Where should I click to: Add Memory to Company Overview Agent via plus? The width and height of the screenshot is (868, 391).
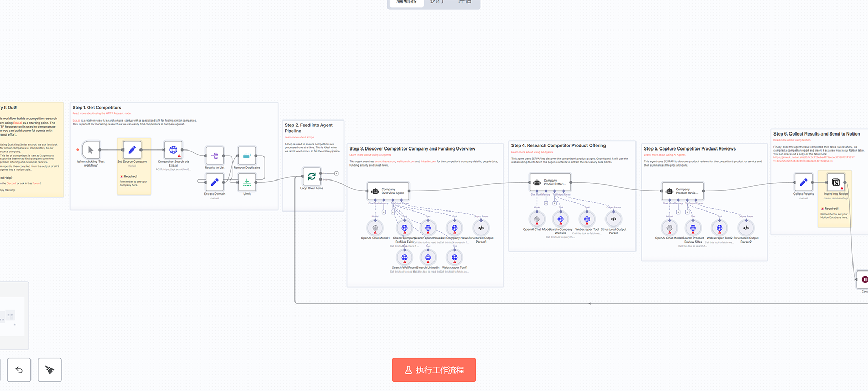(384, 212)
